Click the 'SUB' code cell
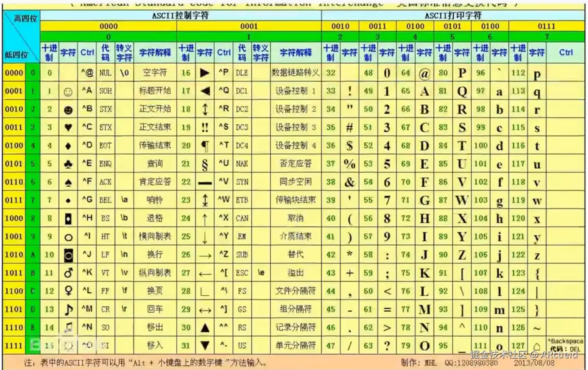The image size is (588, 370). [242, 255]
